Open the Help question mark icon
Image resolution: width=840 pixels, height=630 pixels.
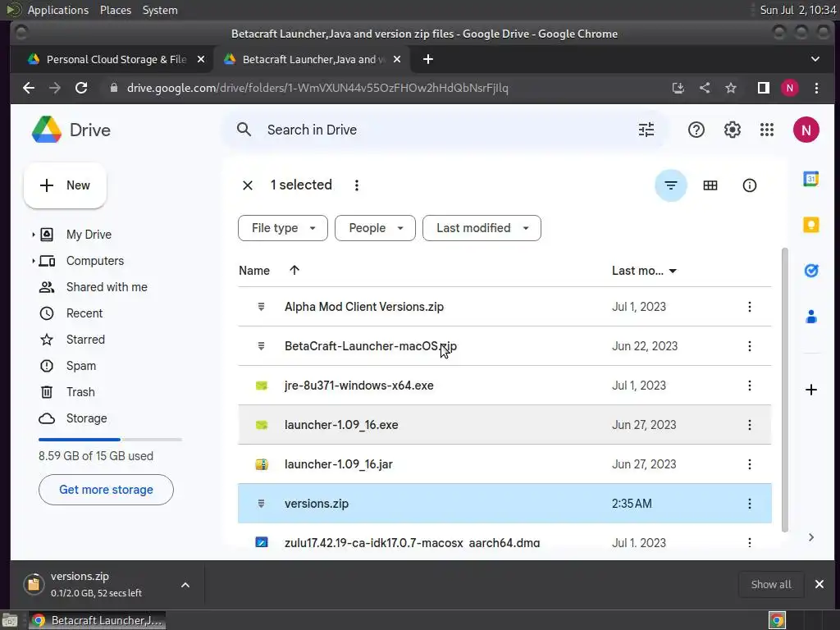[696, 130]
